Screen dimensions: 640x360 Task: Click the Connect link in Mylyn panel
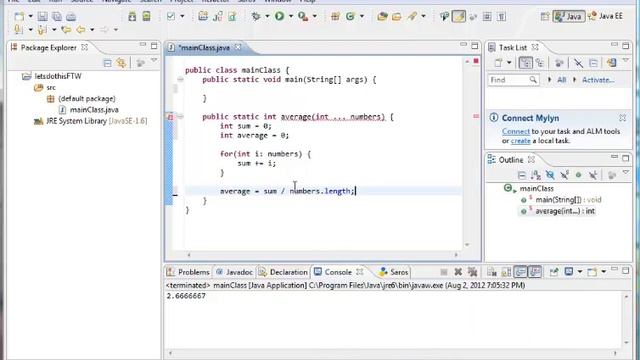516,131
